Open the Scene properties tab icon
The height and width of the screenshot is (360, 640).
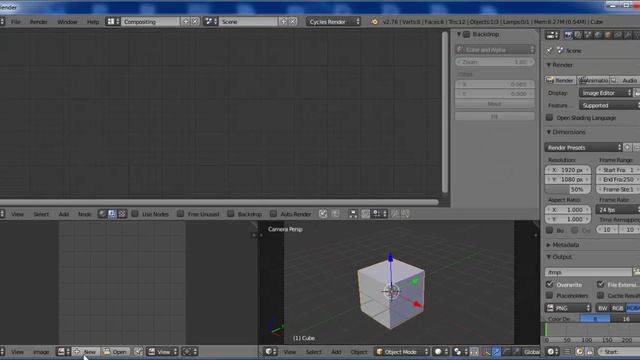[588, 36]
